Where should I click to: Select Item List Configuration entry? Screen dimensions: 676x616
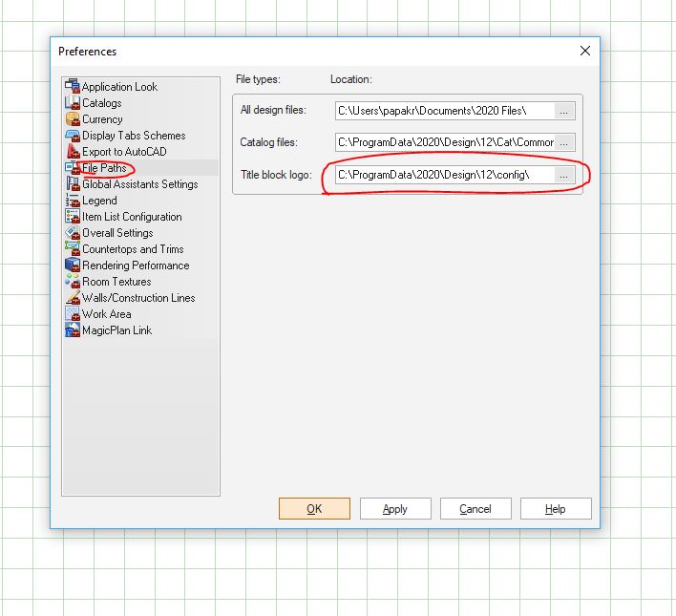tap(132, 217)
